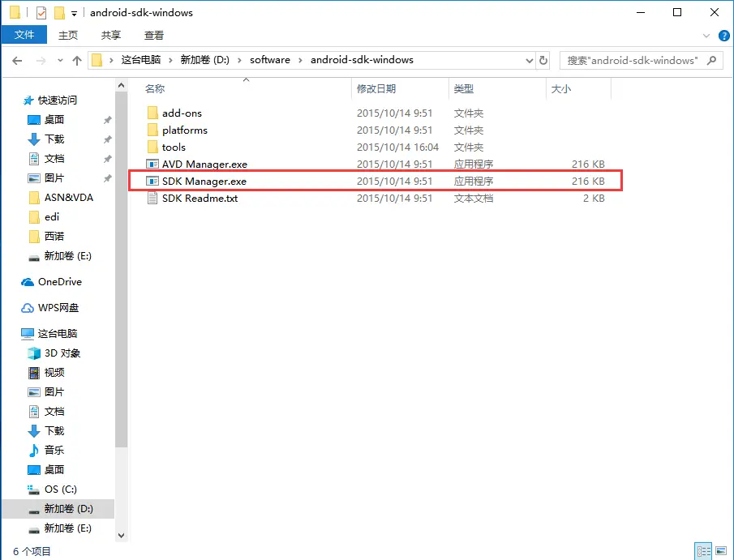Open the blue Help question icon
Screen dimensions: 734x560
pos(723,36)
